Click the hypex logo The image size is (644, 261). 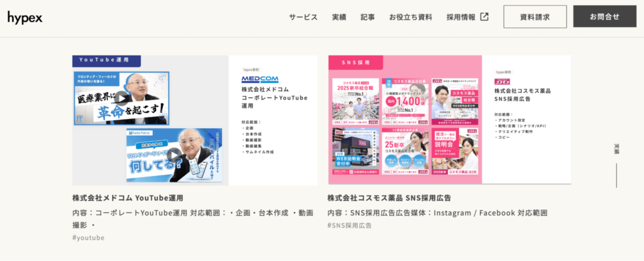(x=25, y=17)
